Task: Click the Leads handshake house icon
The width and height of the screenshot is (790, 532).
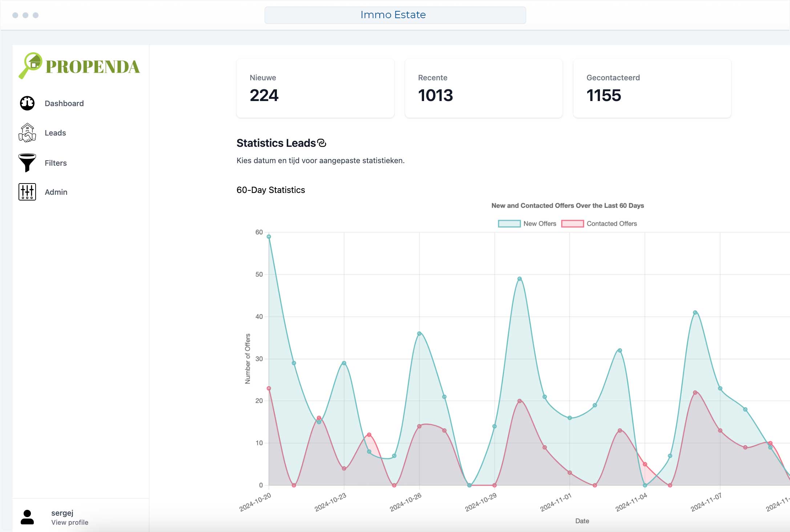Action: click(x=27, y=133)
